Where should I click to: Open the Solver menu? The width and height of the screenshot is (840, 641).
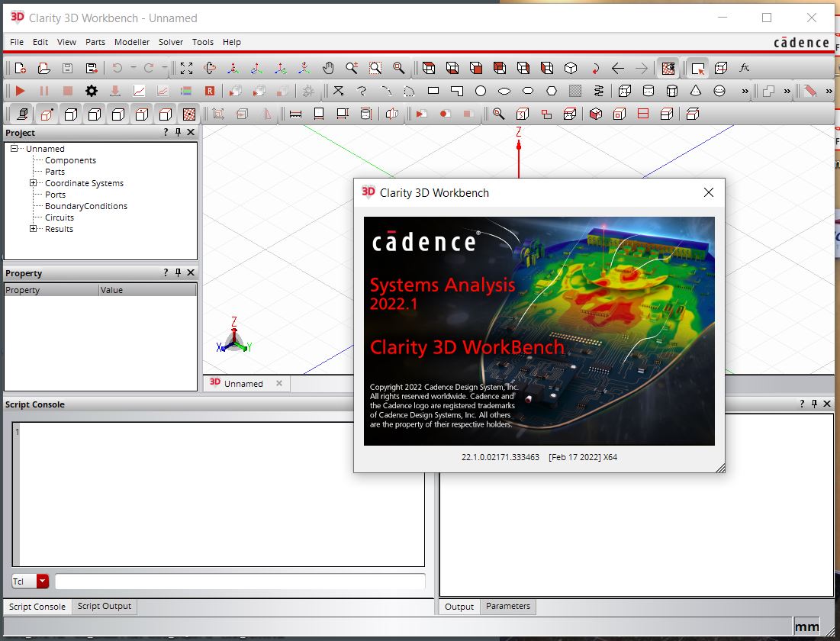click(170, 42)
